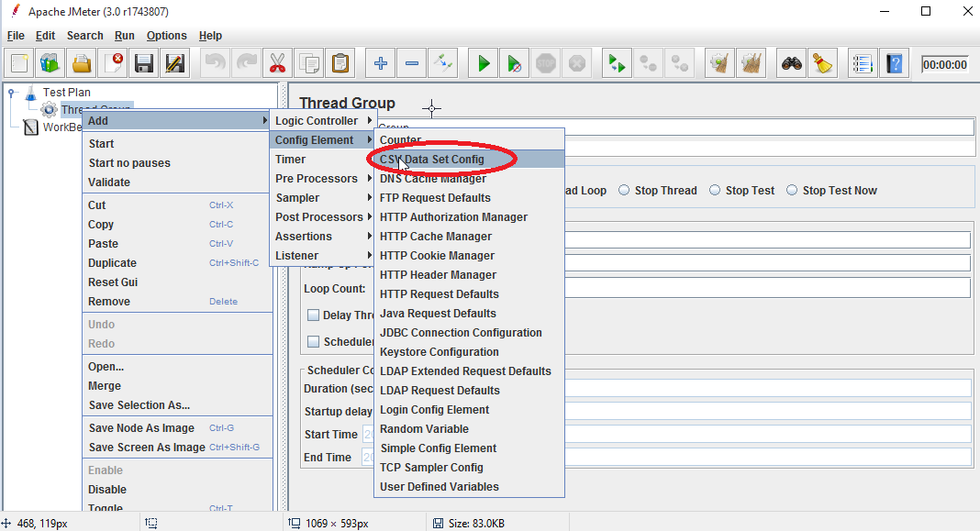Select HTTP Request Defaults menu entry
Screen dimensions: 980x531
pos(470,294)
